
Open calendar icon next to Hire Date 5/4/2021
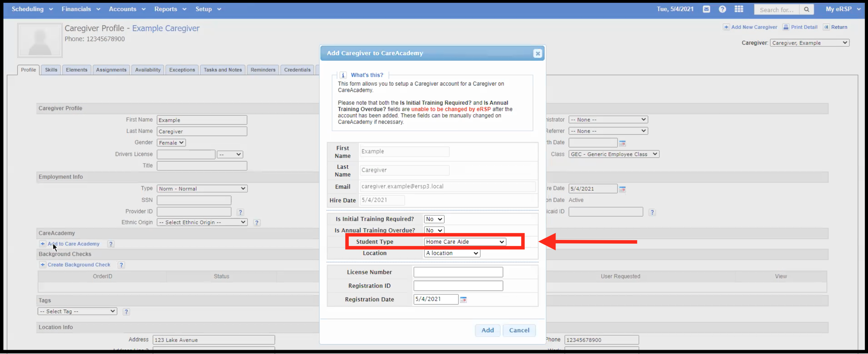tap(622, 189)
